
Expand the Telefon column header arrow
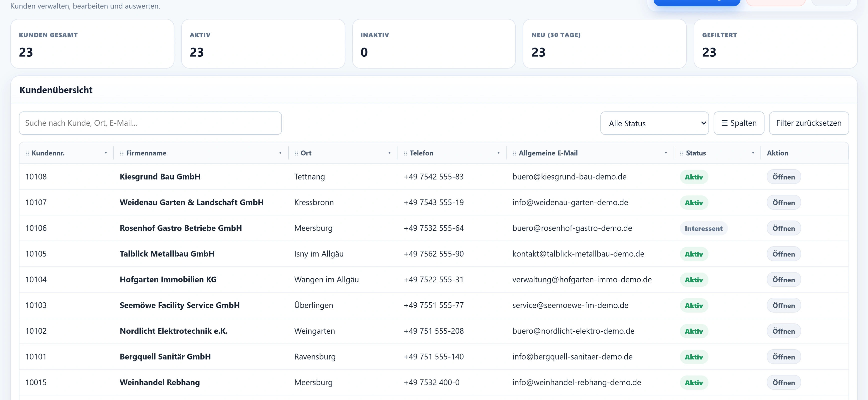[x=499, y=153]
